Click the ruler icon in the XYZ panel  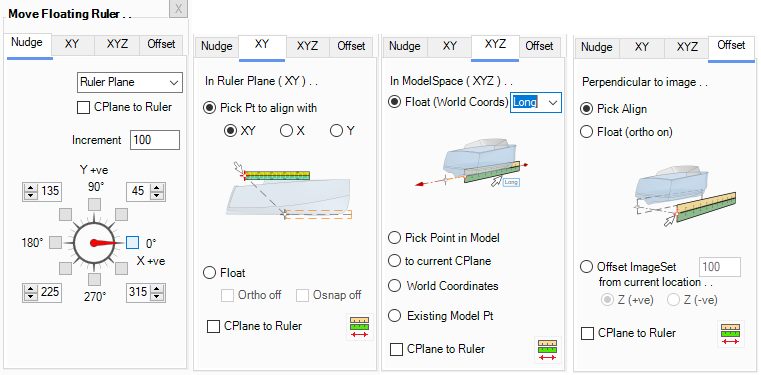547,350
